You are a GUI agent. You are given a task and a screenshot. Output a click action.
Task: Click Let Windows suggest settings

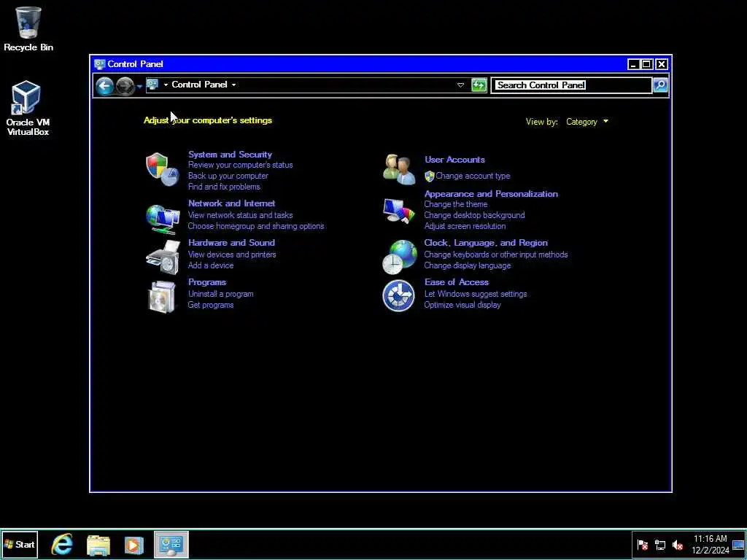click(476, 295)
